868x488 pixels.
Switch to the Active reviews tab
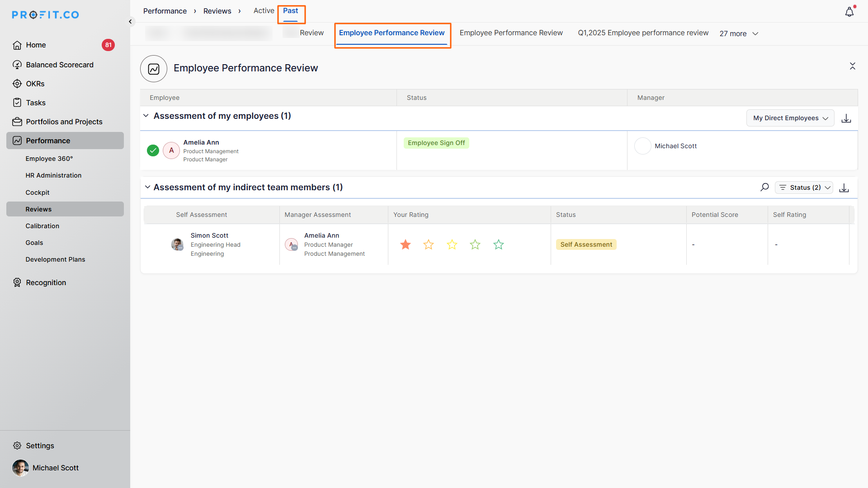[264, 10]
